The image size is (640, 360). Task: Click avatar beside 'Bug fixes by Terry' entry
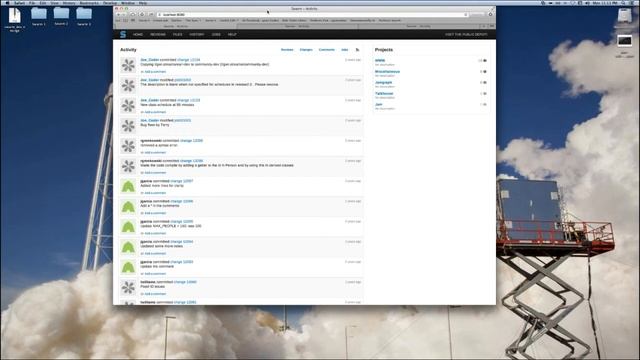128,126
